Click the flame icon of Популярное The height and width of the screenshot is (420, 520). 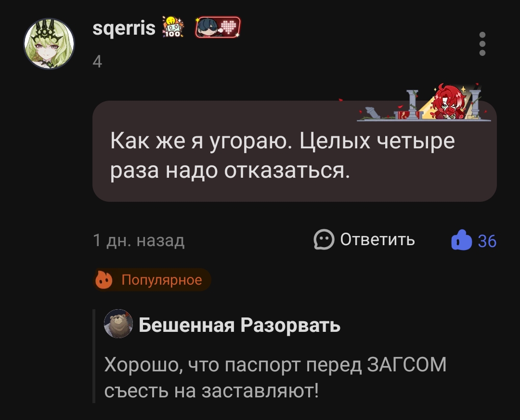[x=104, y=280]
